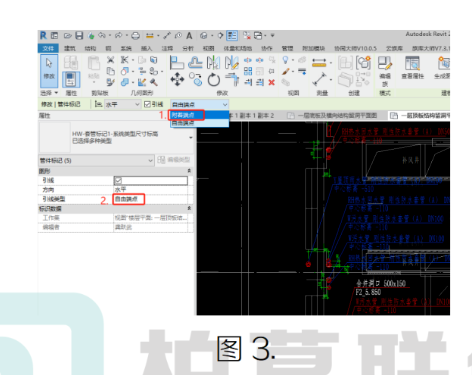Image resolution: width=472 pixels, height=375 pixels.
Task: Toggle the 引线 leader checkbox in options bar
Action: point(147,104)
